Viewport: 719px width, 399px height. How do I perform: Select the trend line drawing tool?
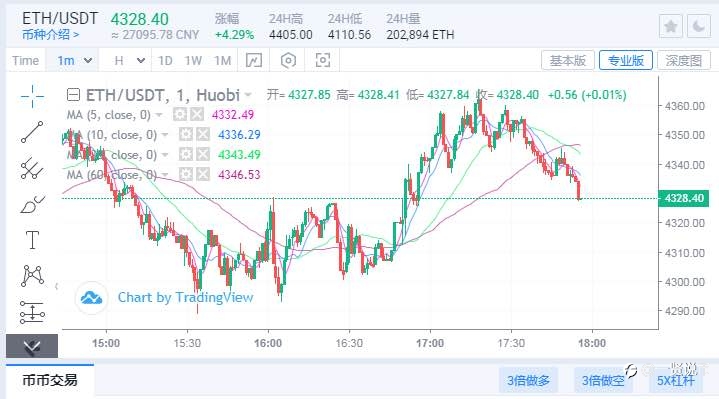32,132
